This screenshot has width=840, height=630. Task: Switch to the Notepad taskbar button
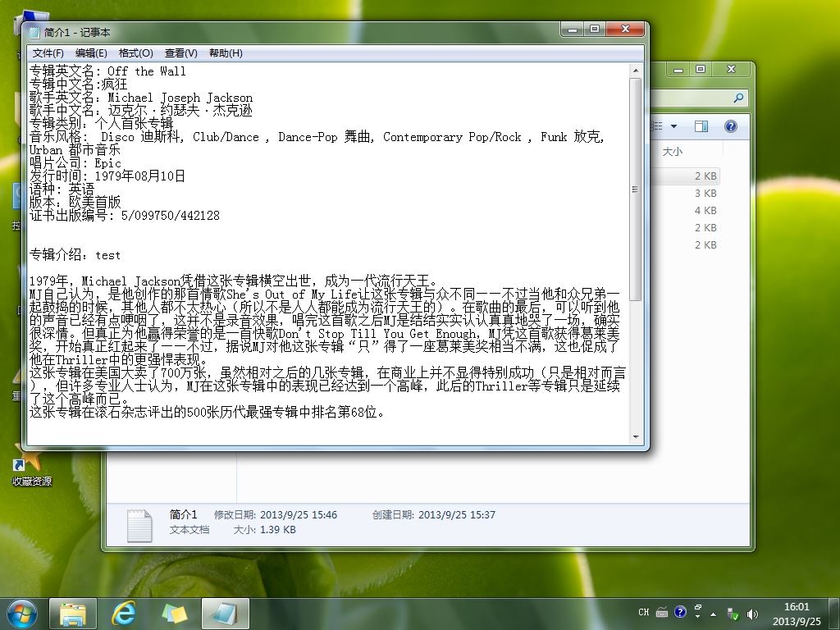tap(225, 614)
